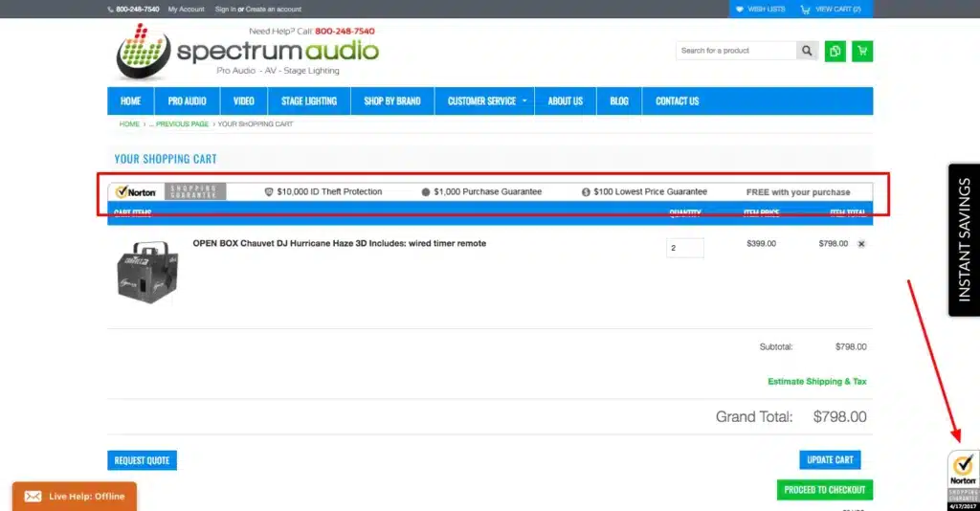This screenshot has height=511, width=980.
Task: Click the Proceed to Checkout button
Action: [x=824, y=490]
